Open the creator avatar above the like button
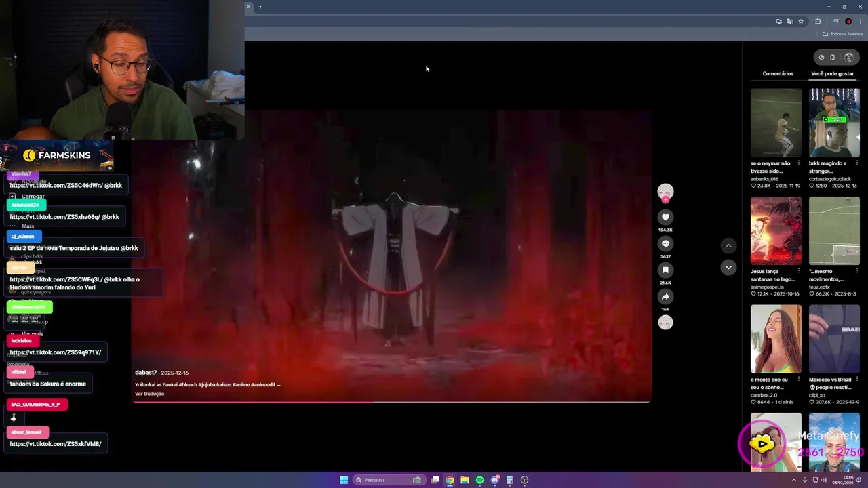Screen dimensions: 868x488 pos(665,192)
